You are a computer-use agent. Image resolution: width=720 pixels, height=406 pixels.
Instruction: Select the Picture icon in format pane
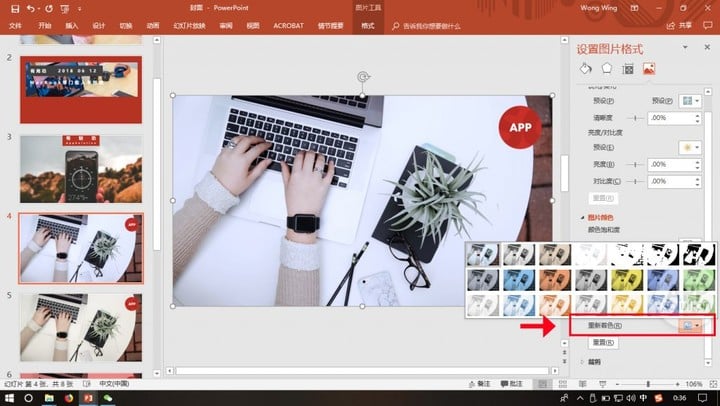649,69
